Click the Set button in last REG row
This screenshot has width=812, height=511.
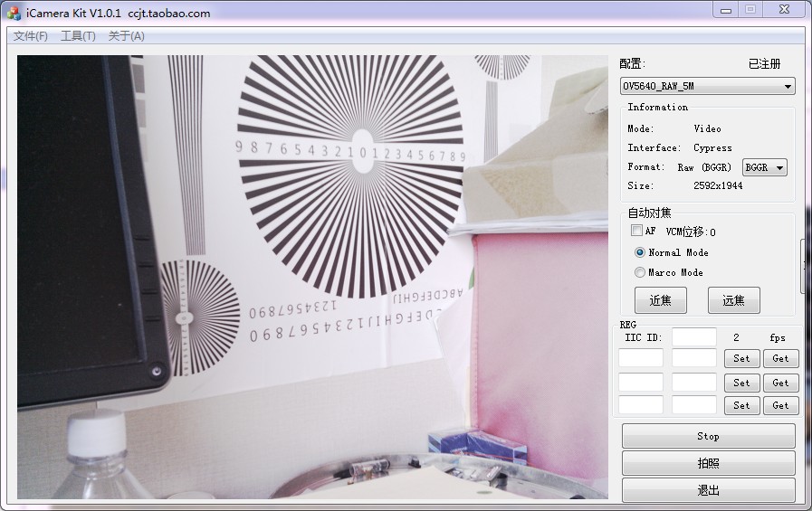(x=741, y=406)
